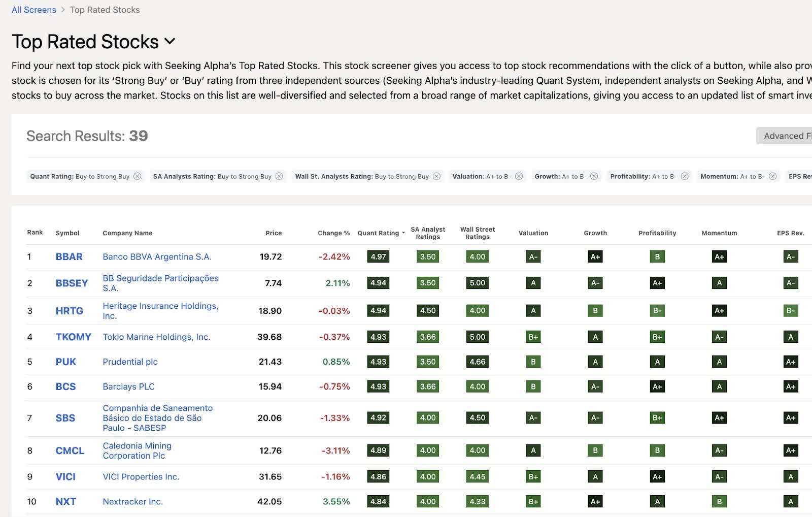Open the CMCL ticker symbol
The image size is (812, 517).
point(70,450)
